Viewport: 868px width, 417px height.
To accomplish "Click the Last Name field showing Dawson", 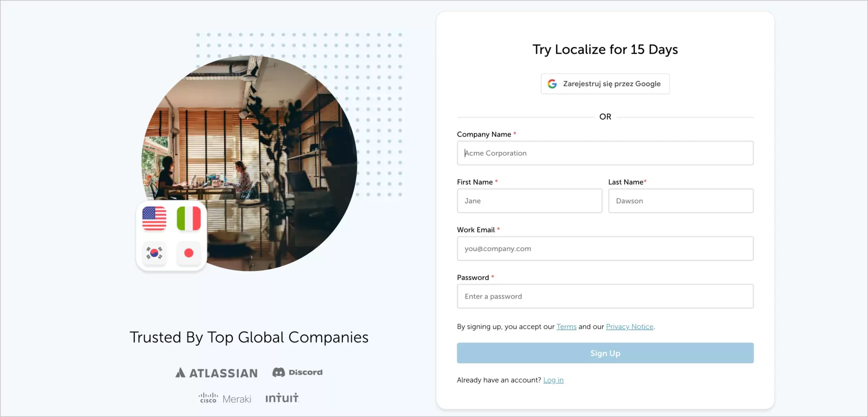I will point(680,201).
